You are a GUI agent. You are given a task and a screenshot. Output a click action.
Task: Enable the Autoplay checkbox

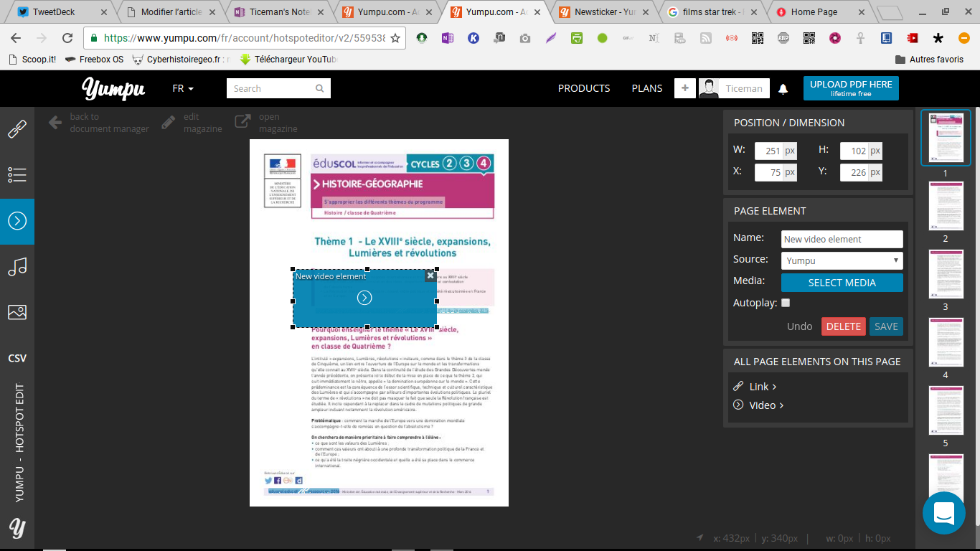pos(786,303)
